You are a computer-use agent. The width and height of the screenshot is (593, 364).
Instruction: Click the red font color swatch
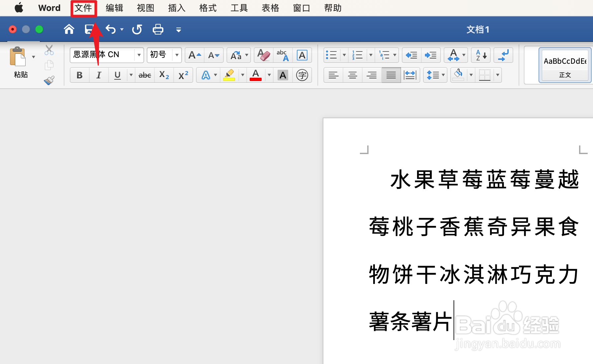255,75
